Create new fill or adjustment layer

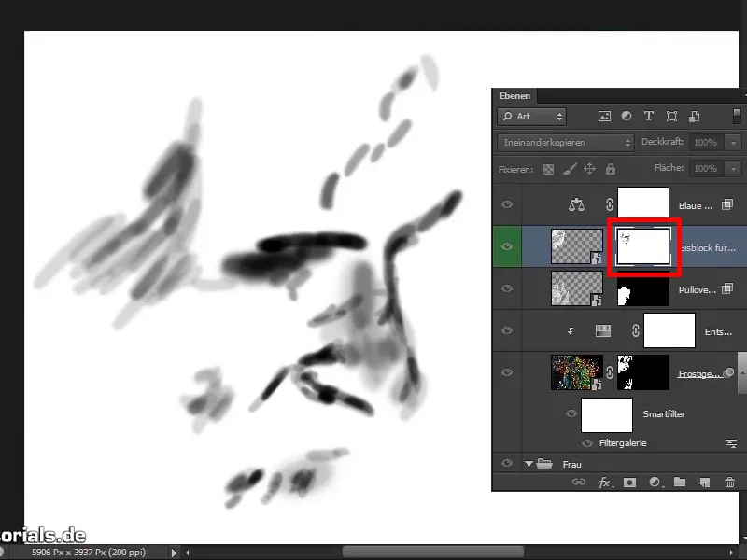pos(655,483)
